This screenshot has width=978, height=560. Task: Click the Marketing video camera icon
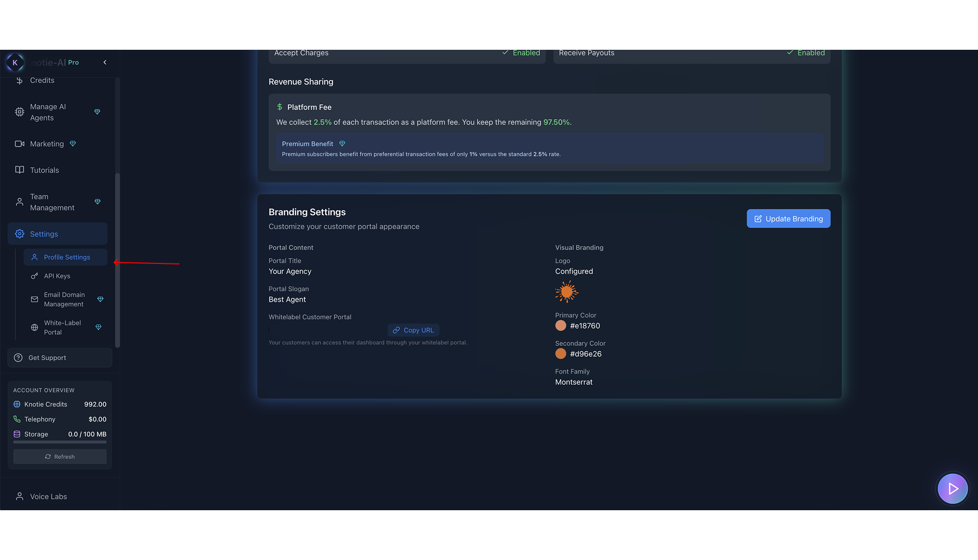pos(20,144)
